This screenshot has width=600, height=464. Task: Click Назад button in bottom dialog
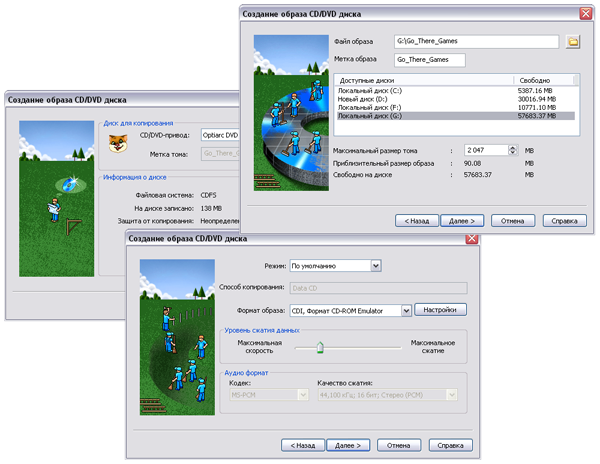click(x=303, y=445)
